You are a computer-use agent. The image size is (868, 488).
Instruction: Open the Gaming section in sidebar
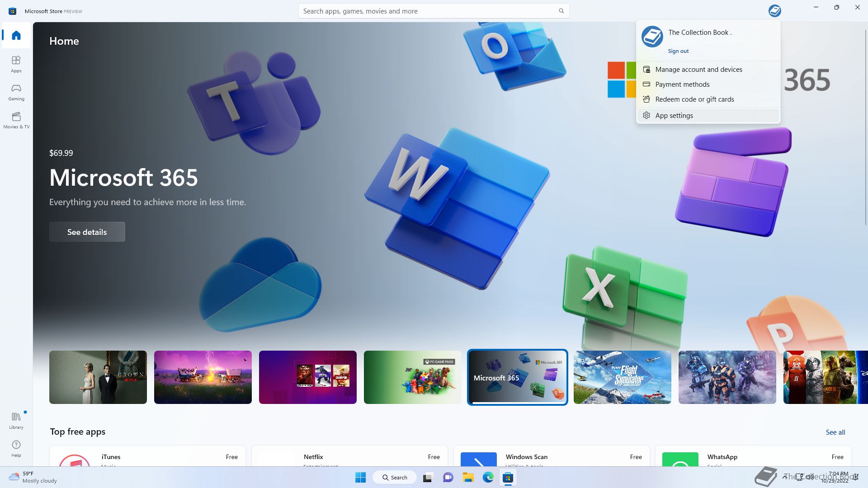tap(16, 92)
